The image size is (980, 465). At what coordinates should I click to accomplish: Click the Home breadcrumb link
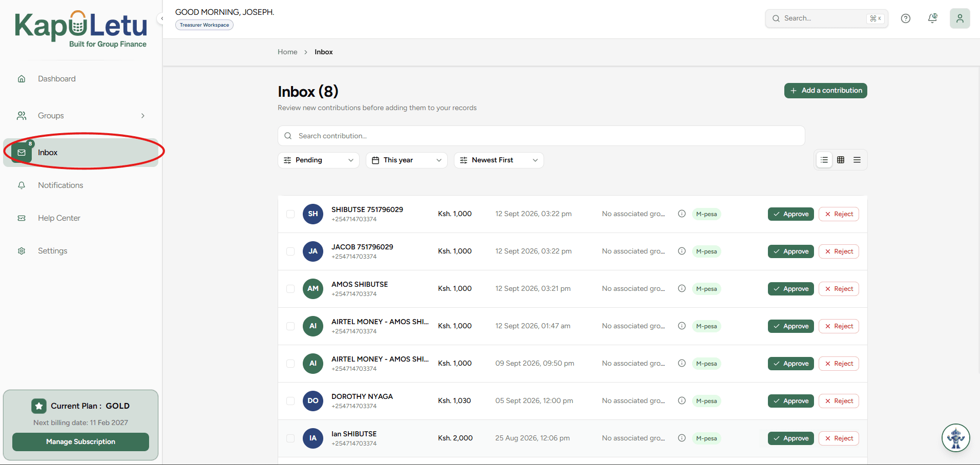tap(287, 52)
